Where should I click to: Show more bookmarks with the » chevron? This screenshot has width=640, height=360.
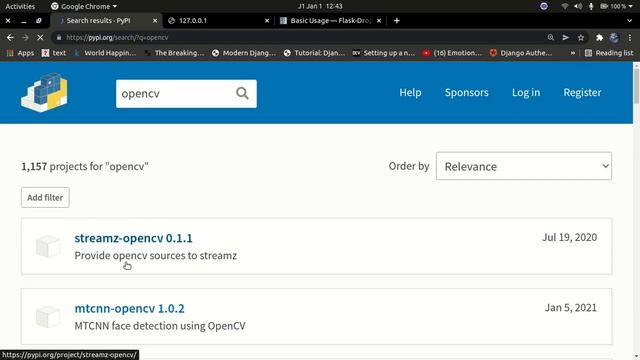[x=573, y=53]
